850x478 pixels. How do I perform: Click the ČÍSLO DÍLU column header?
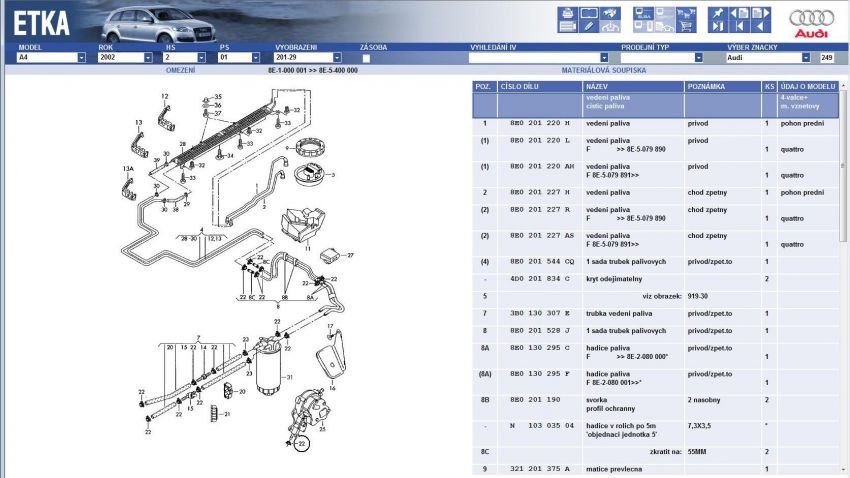click(539, 87)
